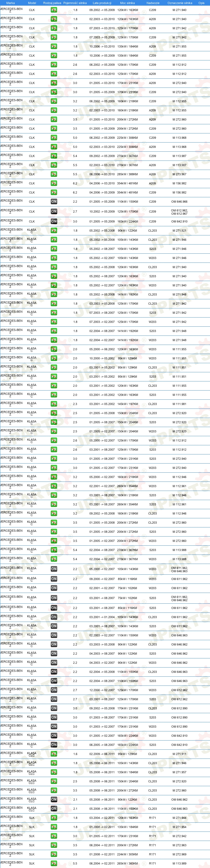Select the 224kW / 305KM power cell
210x868 pixels.
coord(127,854)
